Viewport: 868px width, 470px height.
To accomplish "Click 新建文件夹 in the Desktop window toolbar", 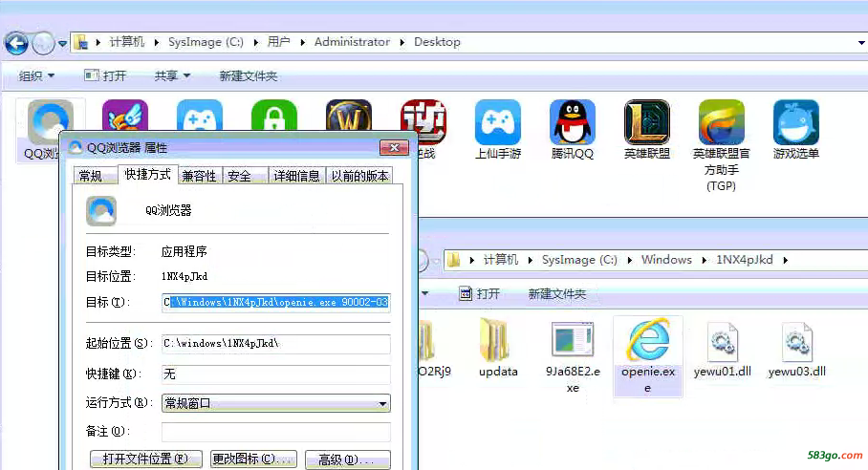I will pyautogui.click(x=248, y=75).
